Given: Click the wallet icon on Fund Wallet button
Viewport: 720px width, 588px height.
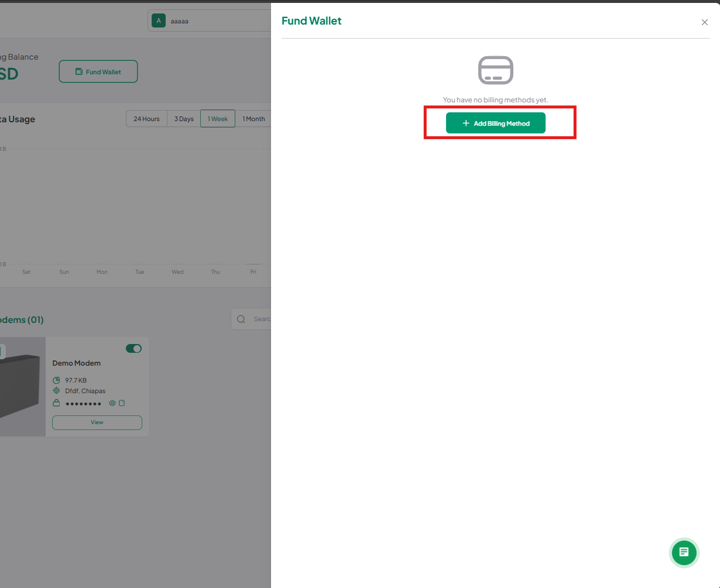Looking at the screenshot, I should (79, 72).
